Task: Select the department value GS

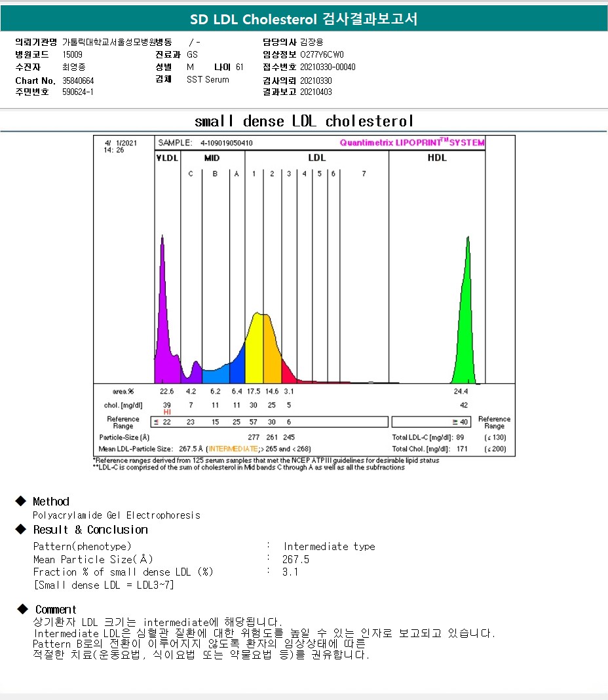Action: point(192,54)
